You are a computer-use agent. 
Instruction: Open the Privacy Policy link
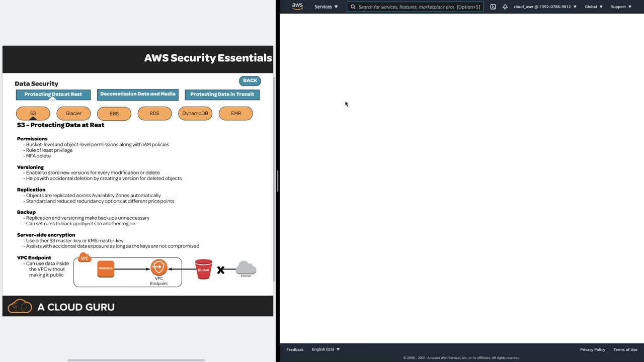click(x=593, y=349)
